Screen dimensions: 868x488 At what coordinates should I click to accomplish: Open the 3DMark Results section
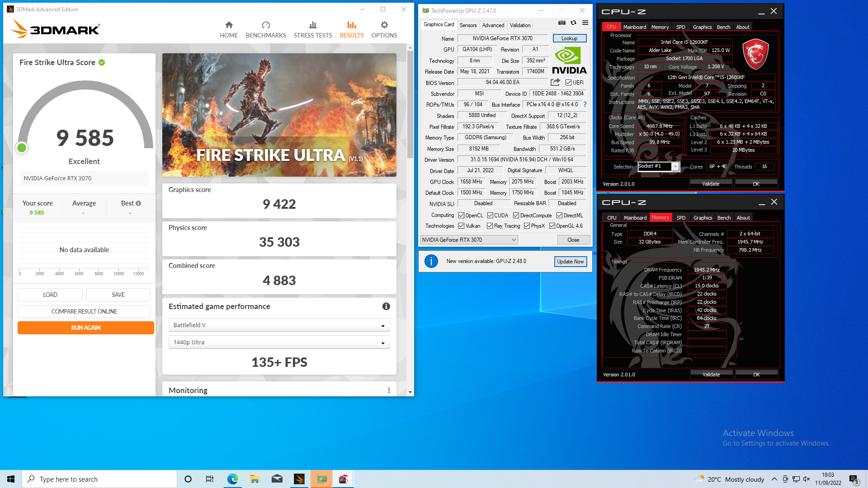point(352,30)
